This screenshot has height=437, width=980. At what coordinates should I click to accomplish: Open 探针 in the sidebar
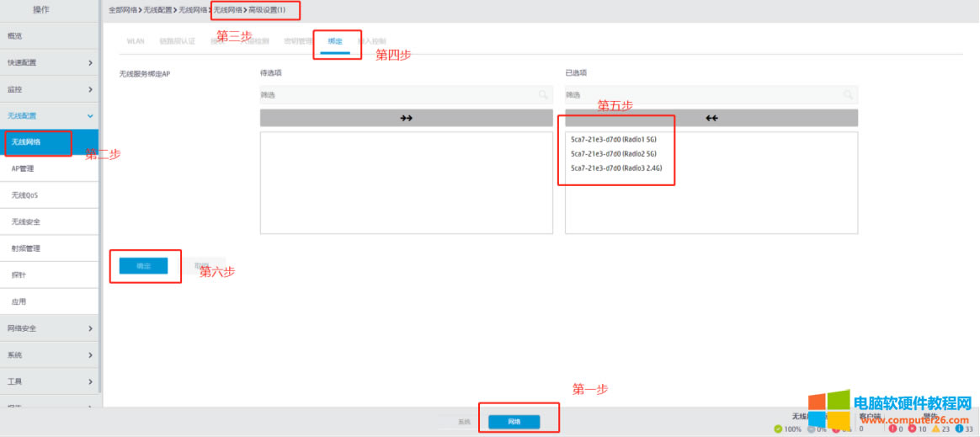[x=49, y=275]
